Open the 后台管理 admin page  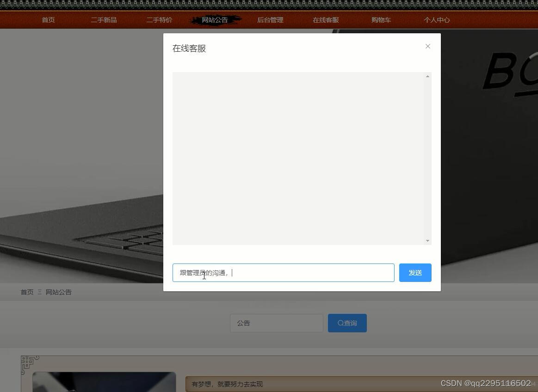point(270,19)
